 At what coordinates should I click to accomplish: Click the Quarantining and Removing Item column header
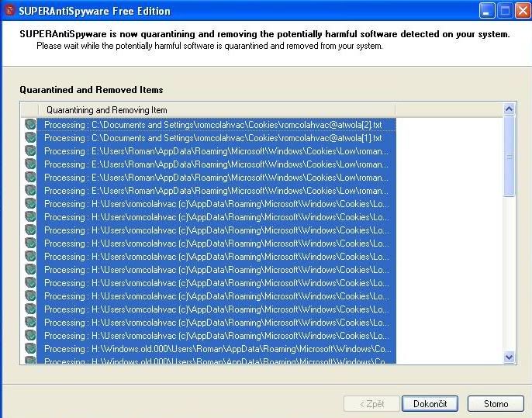[x=216, y=110]
